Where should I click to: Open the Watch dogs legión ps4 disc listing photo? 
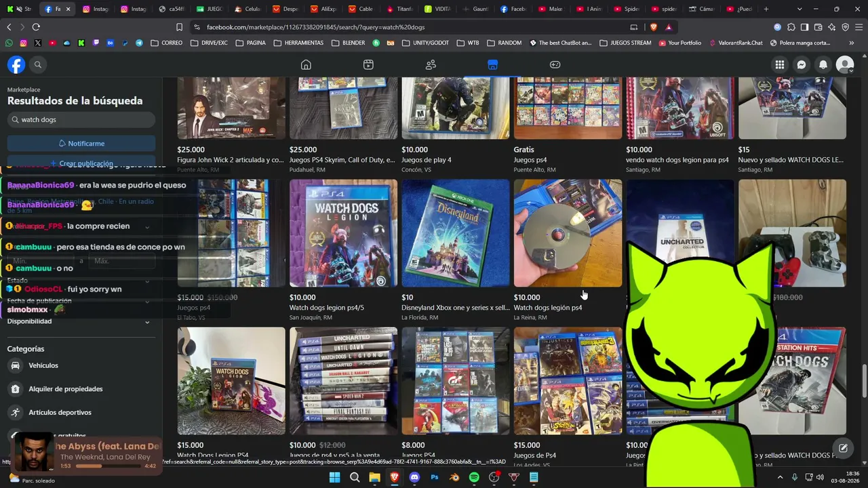[568, 233]
